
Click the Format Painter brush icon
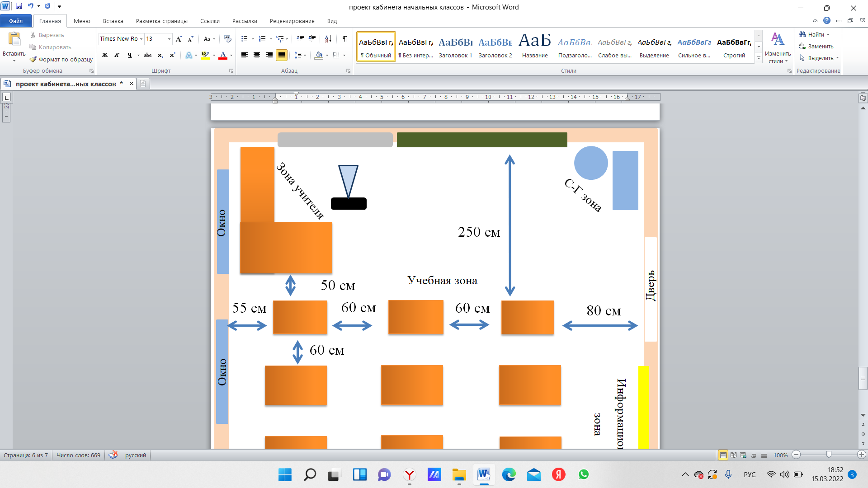tap(33, 59)
